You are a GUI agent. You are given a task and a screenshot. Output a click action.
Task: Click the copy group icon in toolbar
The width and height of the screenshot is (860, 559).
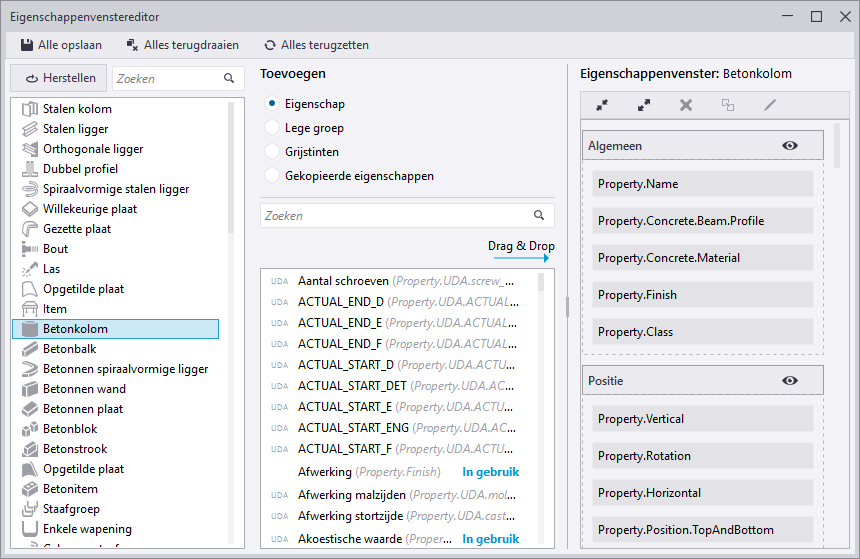coord(728,105)
